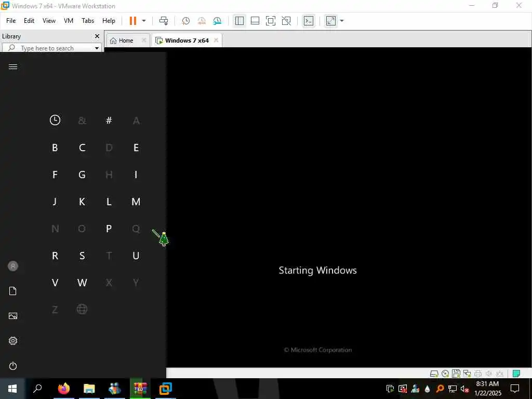Open the Edit menu
532x399 pixels.
29,21
